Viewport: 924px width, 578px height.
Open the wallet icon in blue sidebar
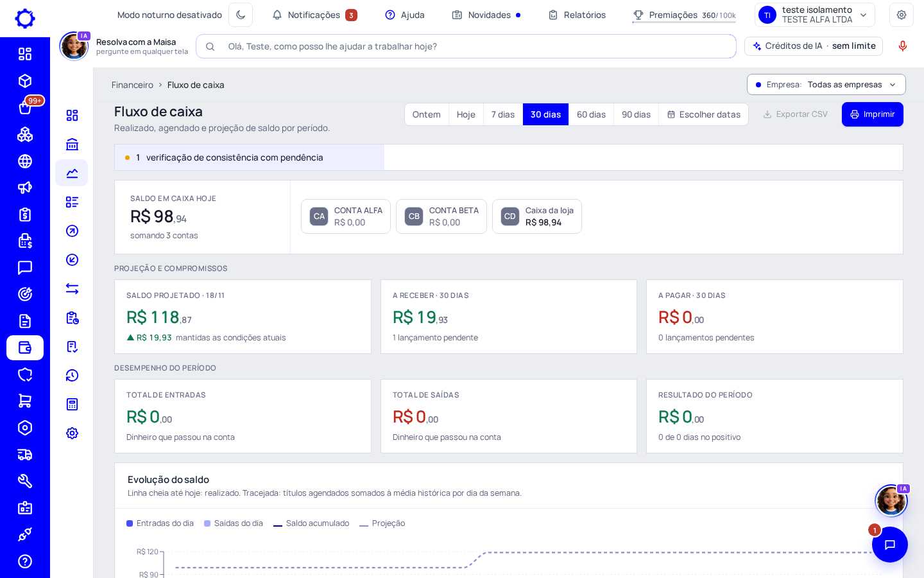(x=25, y=347)
